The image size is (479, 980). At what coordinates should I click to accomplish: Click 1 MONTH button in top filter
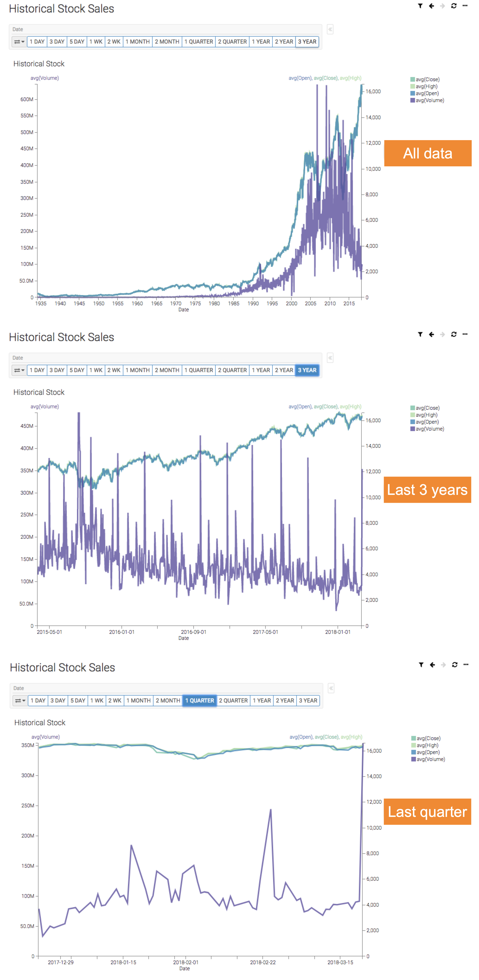tap(138, 42)
